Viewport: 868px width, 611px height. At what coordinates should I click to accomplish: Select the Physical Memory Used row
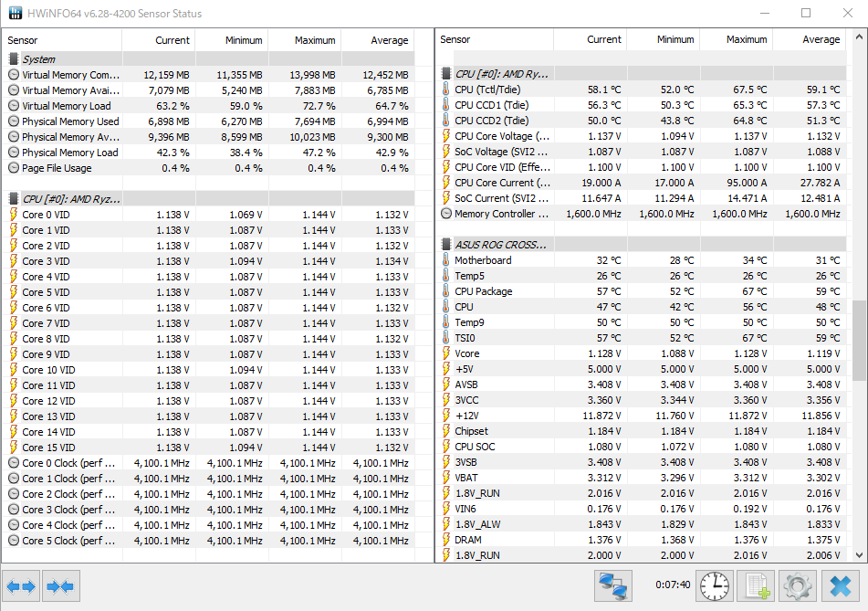pyautogui.click(x=210, y=121)
